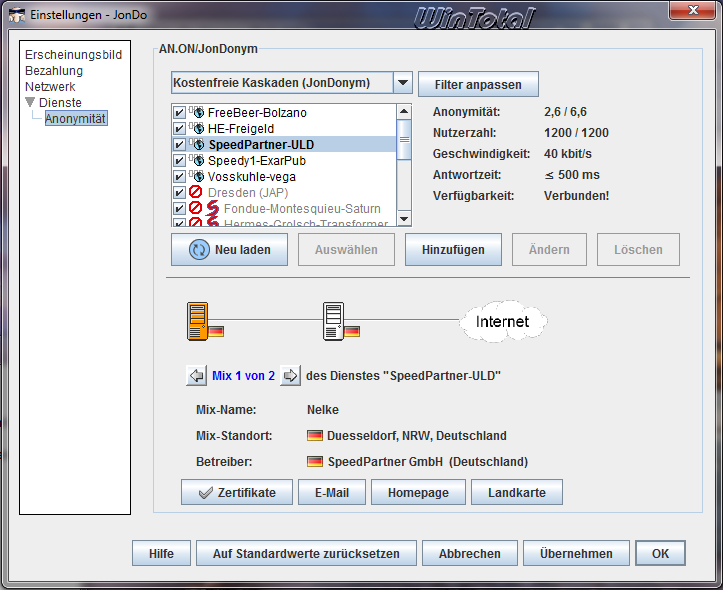Open Zertifikate for the mix

(x=237, y=492)
